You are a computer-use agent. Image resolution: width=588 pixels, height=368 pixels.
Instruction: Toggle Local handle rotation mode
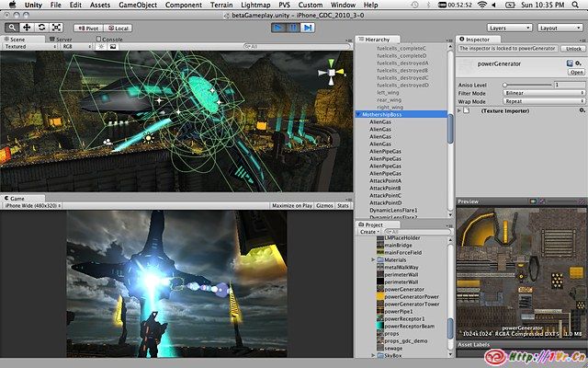pos(119,29)
